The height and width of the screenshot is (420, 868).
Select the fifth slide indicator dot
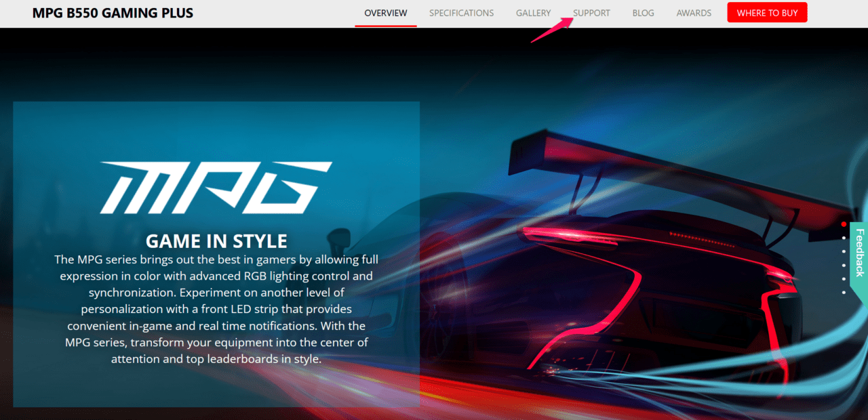tap(844, 278)
